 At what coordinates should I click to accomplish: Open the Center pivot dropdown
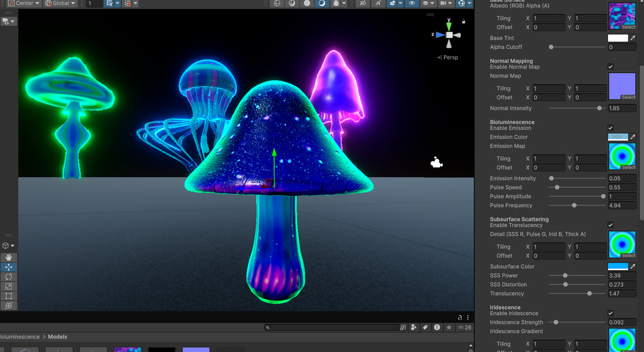pos(24,3)
